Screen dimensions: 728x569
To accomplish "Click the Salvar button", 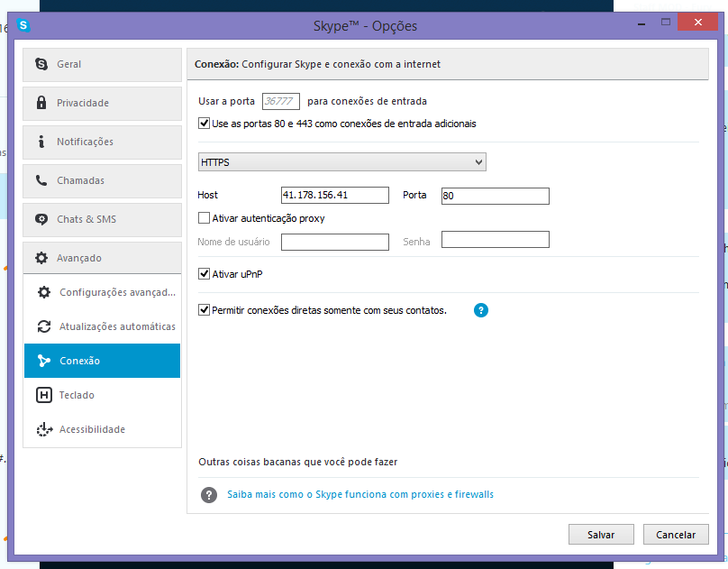I will pyautogui.click(x=601, y=535).
